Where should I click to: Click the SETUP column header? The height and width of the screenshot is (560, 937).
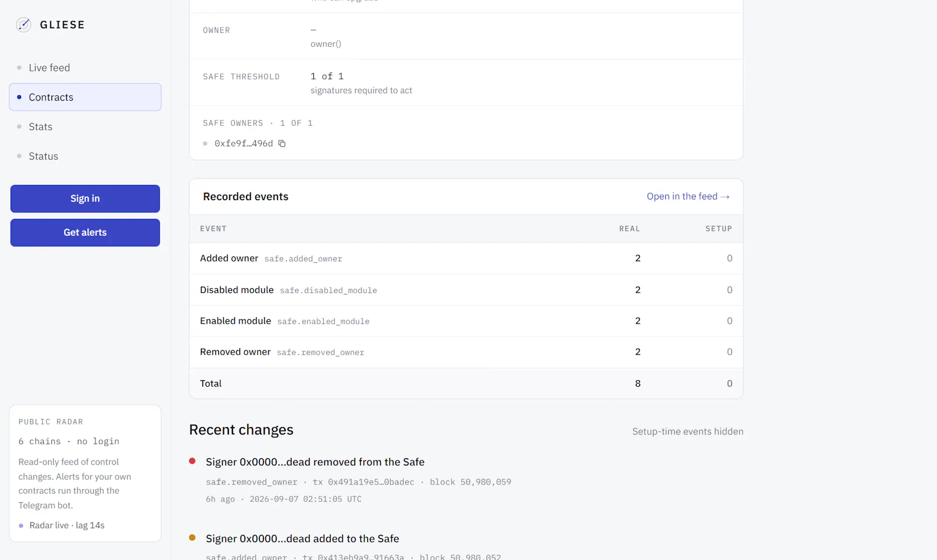pos(719,229)
